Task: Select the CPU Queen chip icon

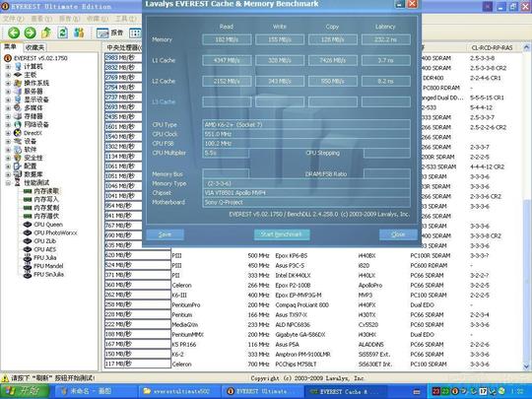Action: coord(28,225)
